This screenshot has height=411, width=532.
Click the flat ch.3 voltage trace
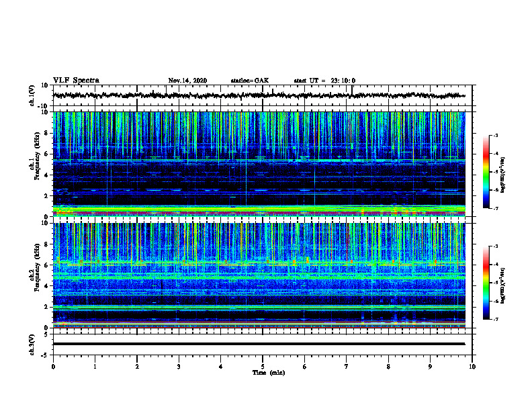point(259,344)
